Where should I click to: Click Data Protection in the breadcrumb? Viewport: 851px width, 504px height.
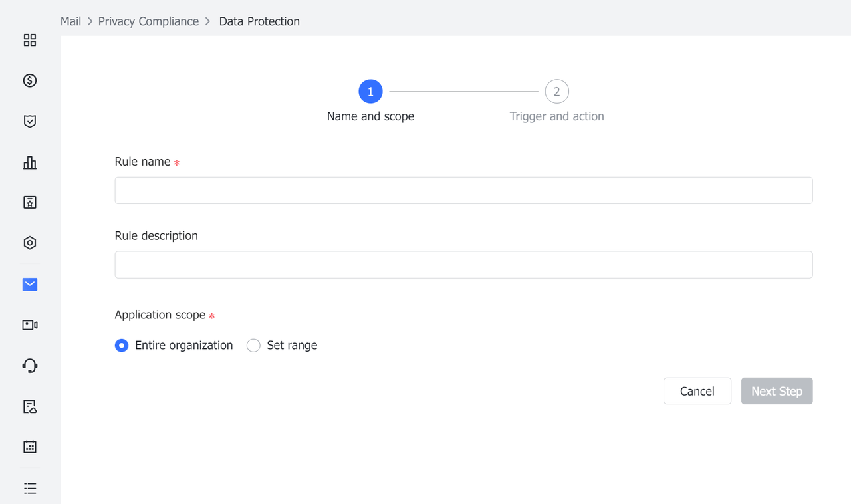coord(259,21)
